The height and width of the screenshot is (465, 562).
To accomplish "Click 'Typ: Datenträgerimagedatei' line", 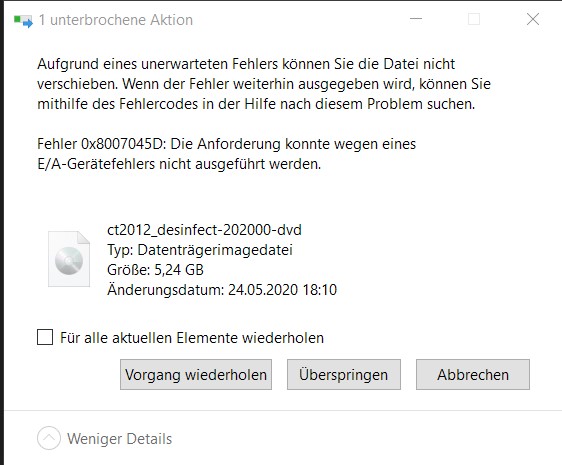I will [x=200, y=250].
